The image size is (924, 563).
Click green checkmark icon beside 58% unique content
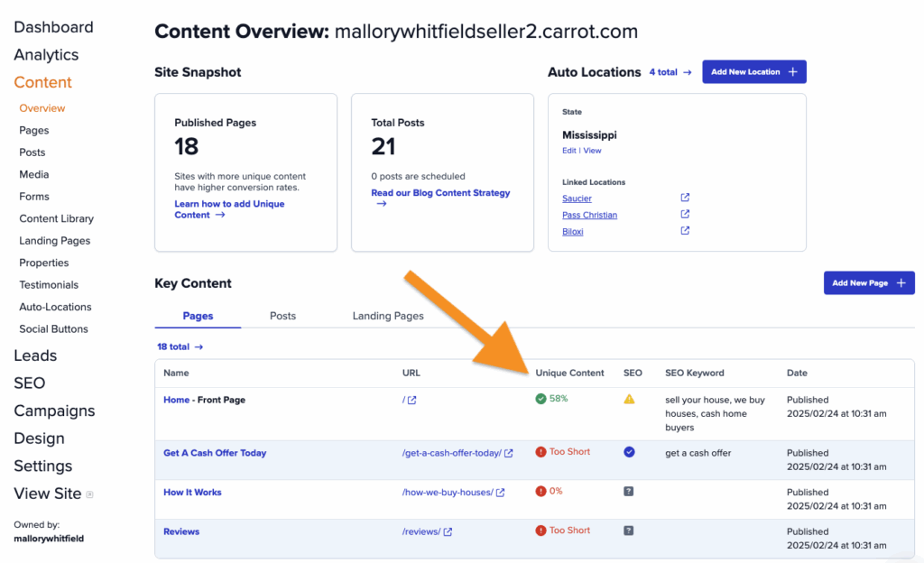point(541,399)
